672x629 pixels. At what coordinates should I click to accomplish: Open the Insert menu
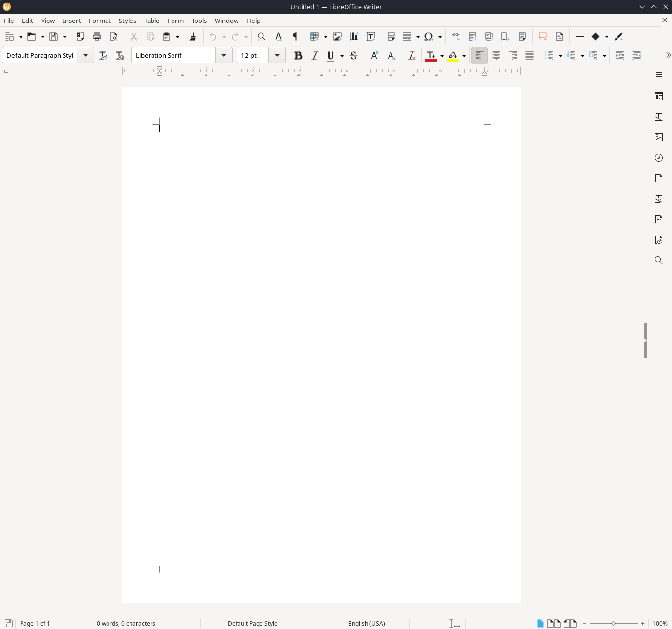pos(71,21)
